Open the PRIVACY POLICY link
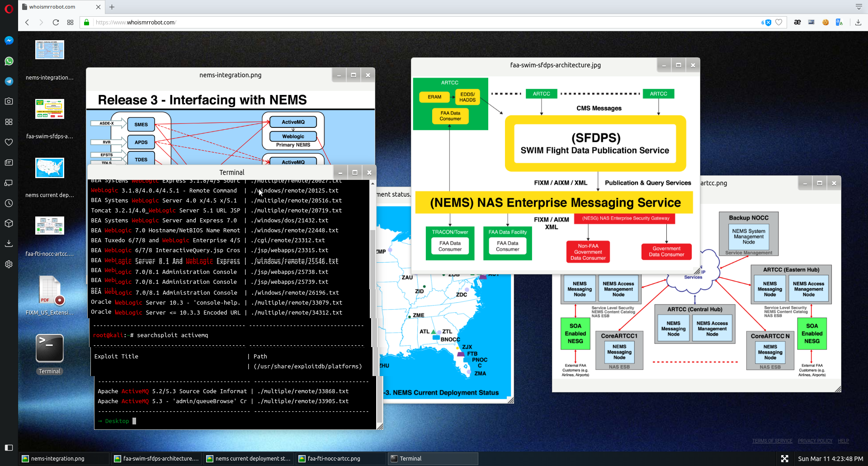This screenshot has height=466, width=868. click(x=815, y=441)
